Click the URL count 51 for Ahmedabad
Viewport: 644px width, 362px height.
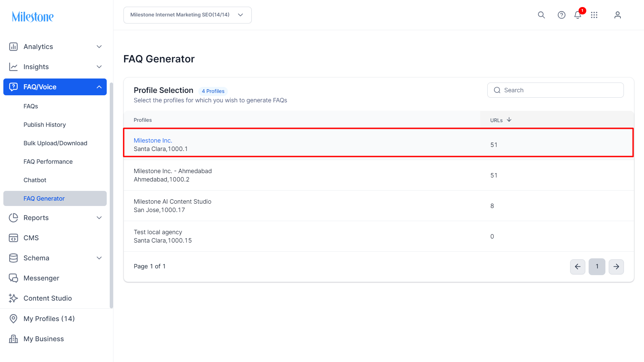(x=494, y=175)
